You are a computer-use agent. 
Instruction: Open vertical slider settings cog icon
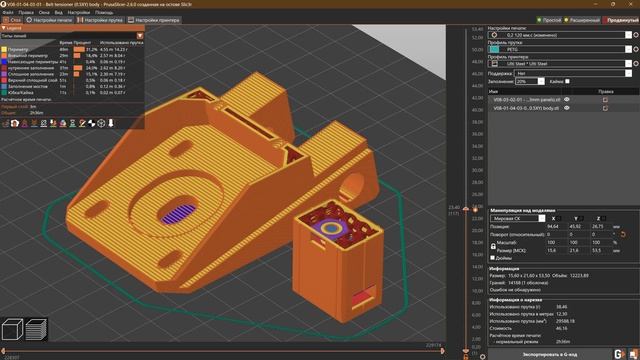[x=482, y=357]
